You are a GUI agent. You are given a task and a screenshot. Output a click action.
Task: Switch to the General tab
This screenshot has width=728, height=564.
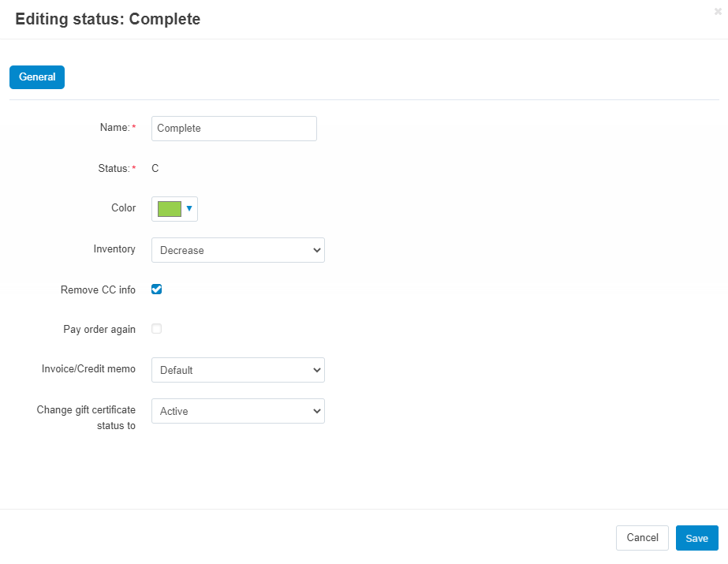(37, 77)
